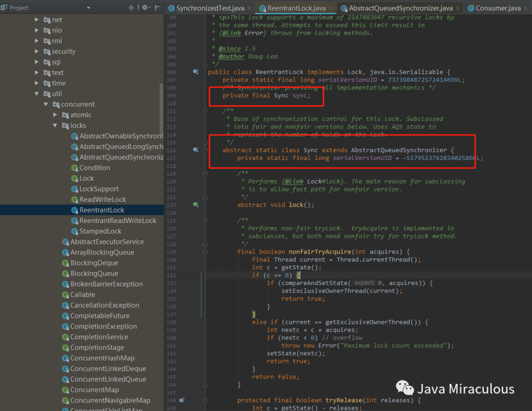The width and height of the screenshot is (532, 411).
Task: Open Condition interface in tree
Action: click(x=91, y=167)
